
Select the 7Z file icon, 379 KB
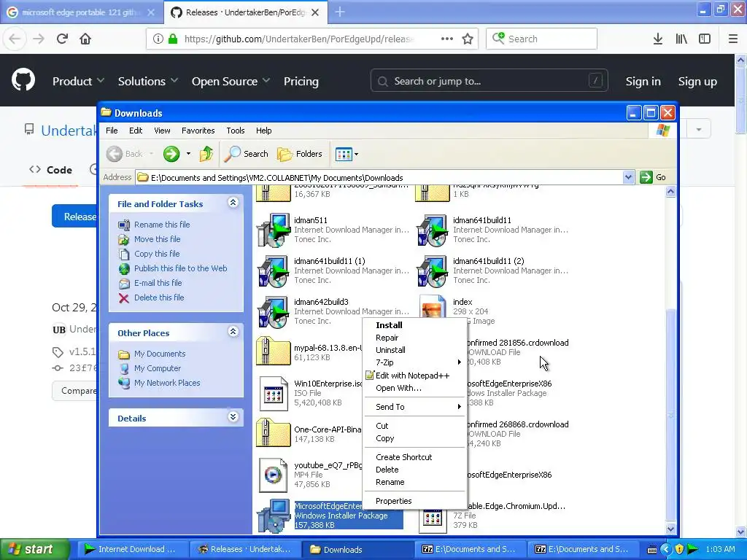[433, 520]
